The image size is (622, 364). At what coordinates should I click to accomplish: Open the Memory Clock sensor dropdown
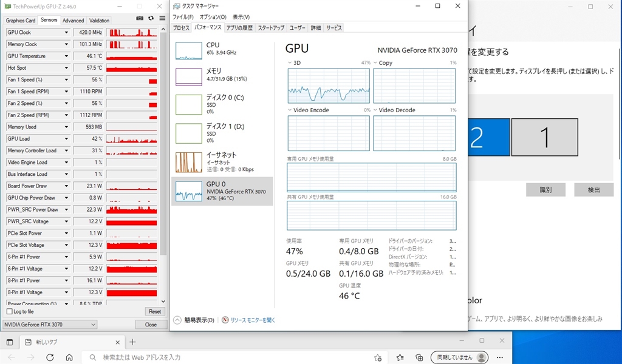[x=66, y=44]
